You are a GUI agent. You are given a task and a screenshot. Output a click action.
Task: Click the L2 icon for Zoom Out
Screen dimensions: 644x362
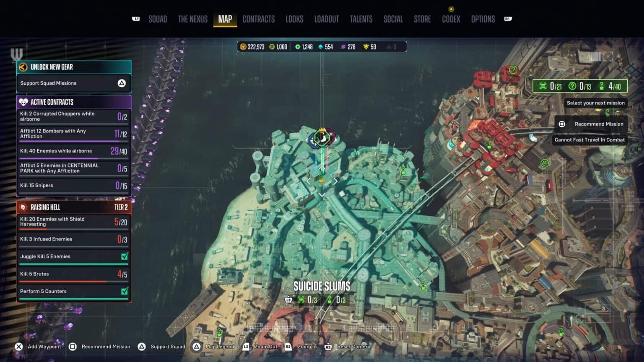click(246, 346)
